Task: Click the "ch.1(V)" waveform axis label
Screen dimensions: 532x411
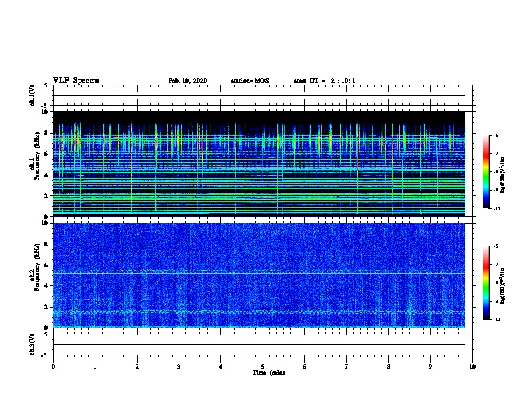Action: pyautogui.click(x=32, y=95)
